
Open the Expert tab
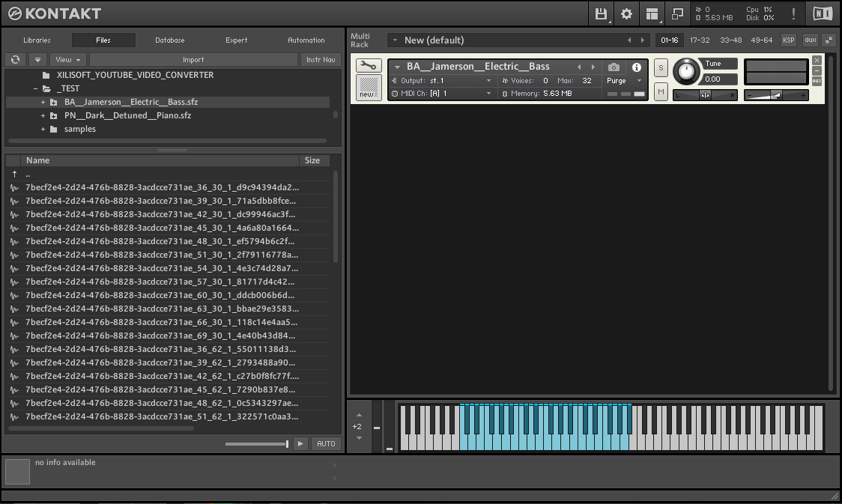point(236,40)
